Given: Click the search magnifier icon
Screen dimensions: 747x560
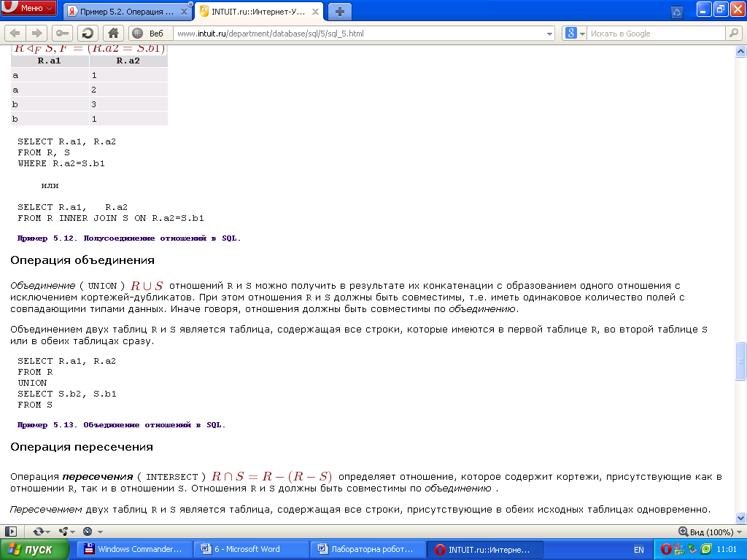Looking at the screenshot, I should point(732,33).
